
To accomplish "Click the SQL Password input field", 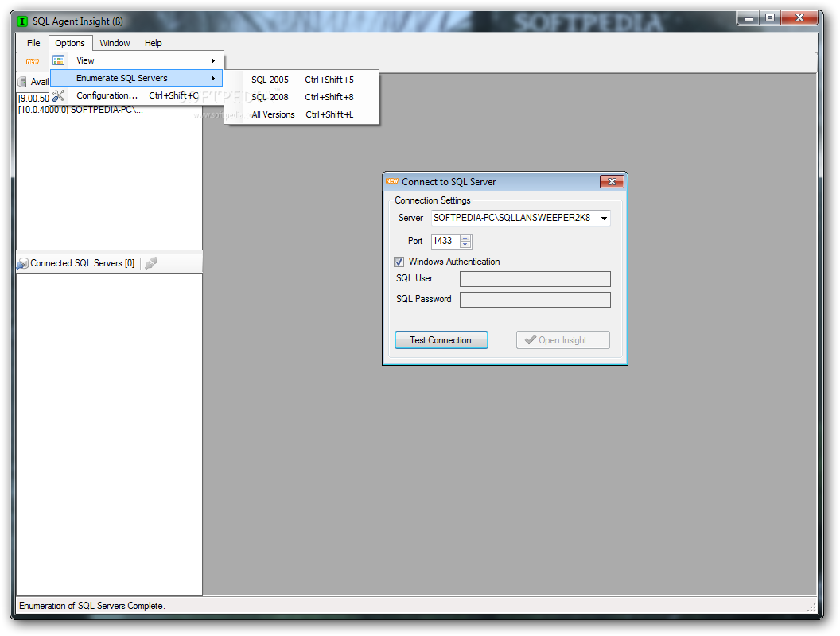I will tap(535, 300).
